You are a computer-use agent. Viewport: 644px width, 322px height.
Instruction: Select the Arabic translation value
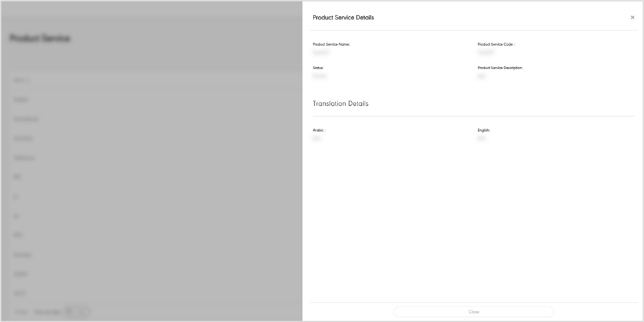(316, 138)
